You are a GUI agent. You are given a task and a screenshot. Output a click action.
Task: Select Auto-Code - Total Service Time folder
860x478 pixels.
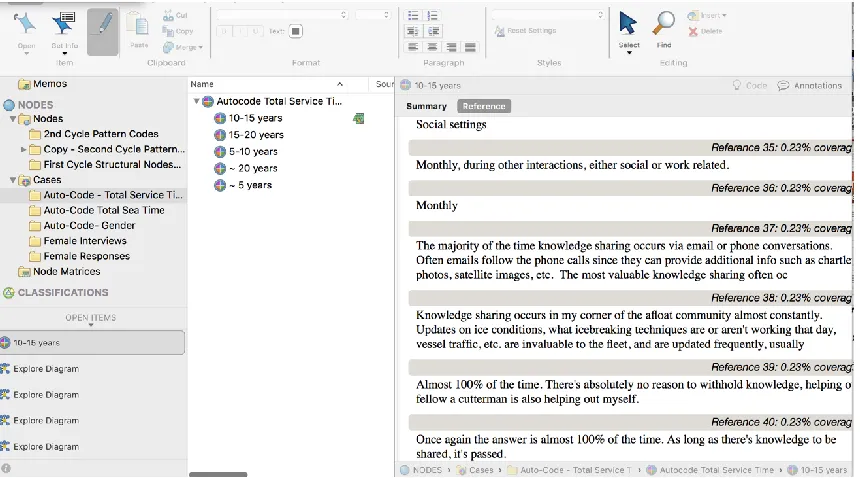pyautogui.click(x=93, y=195)
